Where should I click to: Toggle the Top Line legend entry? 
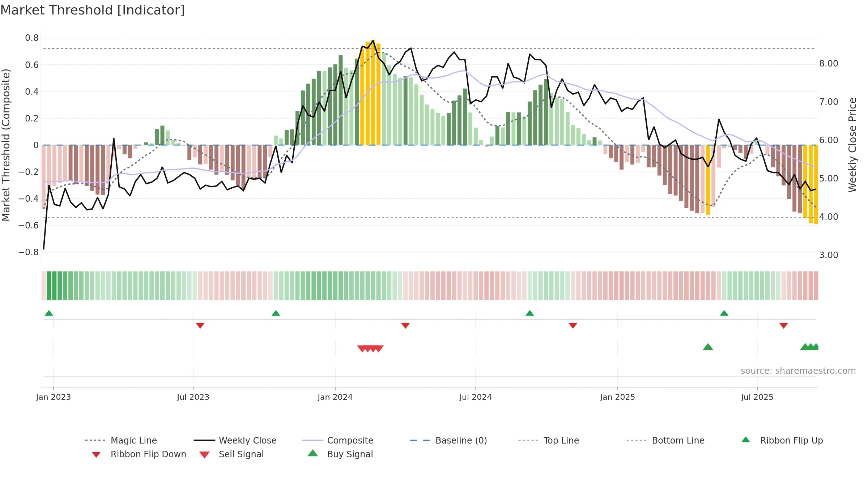coord(549,440)
